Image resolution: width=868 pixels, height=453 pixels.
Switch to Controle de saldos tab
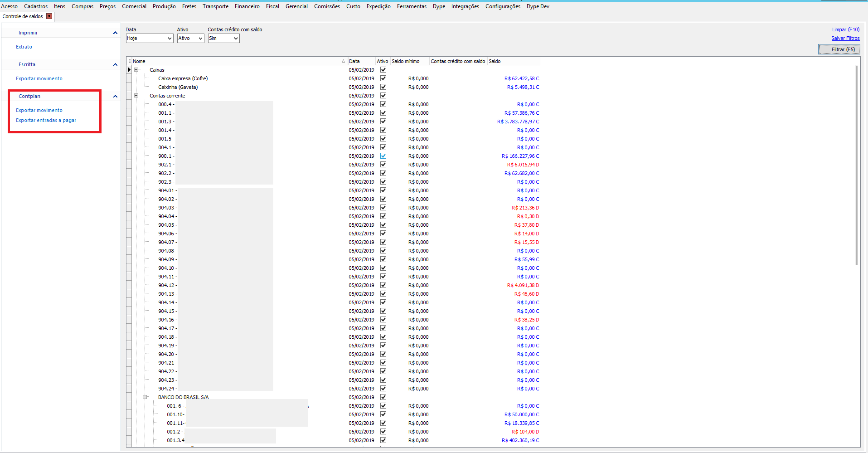pos(23,16)
